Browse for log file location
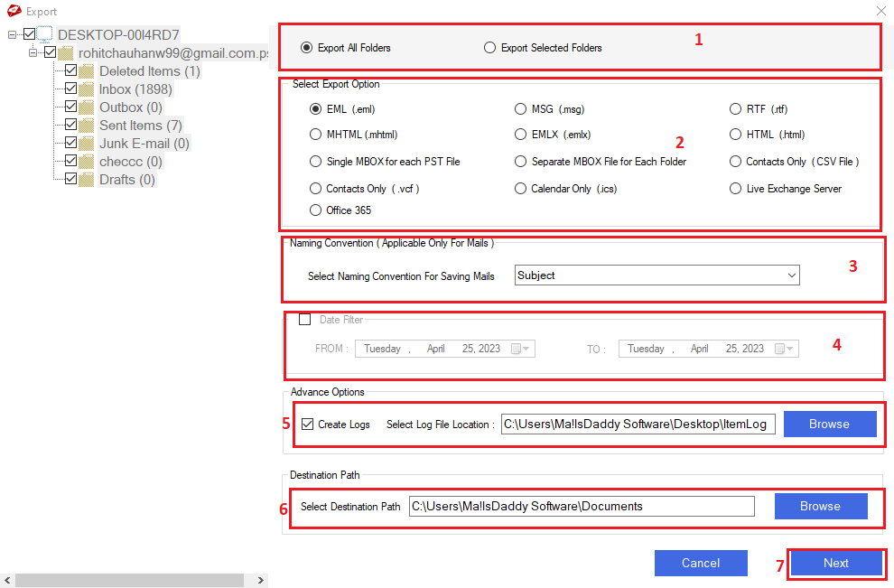The width and height of the screenshot is (894, 588). pyautogui.click(x=830, y=424)
